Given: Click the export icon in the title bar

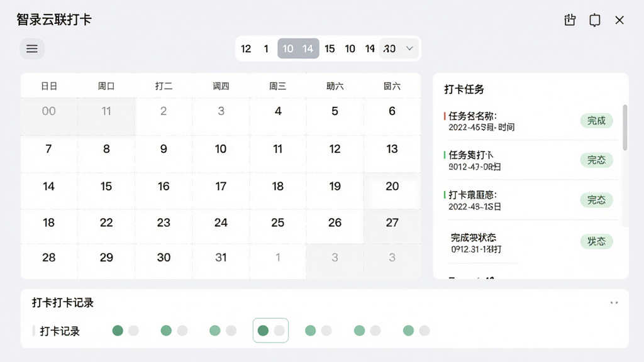Looking at the screenshot, I should (570, 19).
